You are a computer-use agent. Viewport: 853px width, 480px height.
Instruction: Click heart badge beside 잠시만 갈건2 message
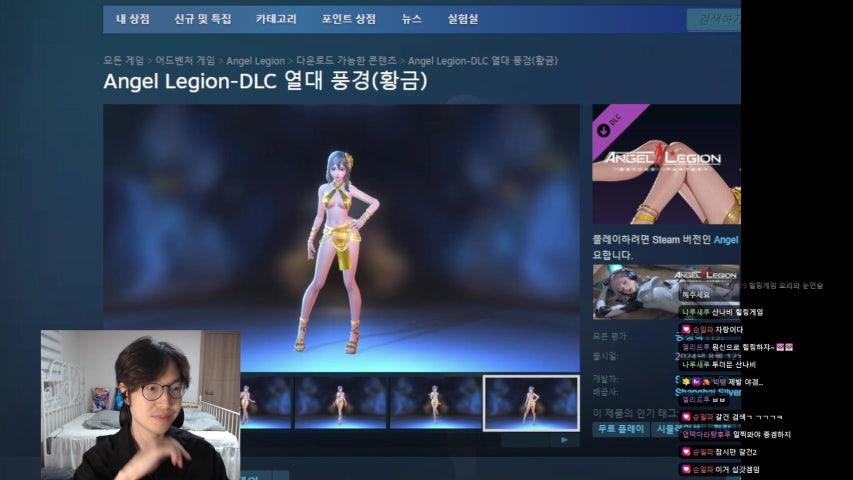tap(686, 452)
